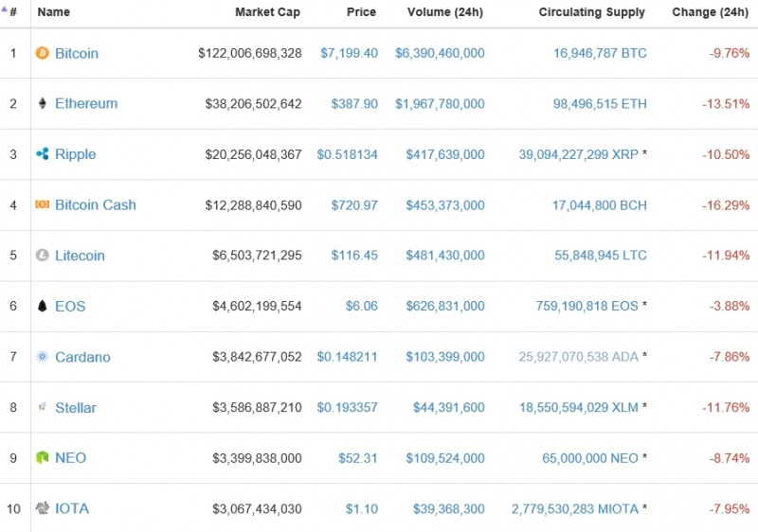Click the IOTA logo icon
The width and height of the screenshot is (758, 532).
coord(42,508)
